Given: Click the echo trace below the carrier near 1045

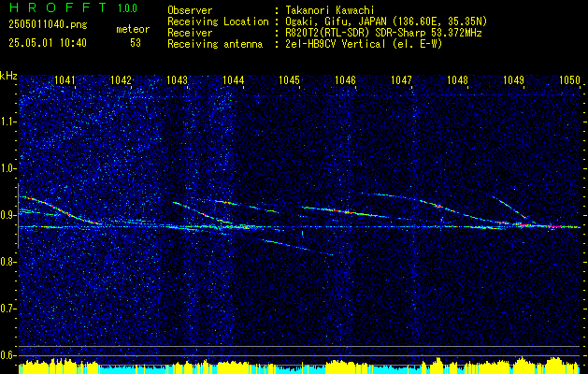Looking at the screenshot, I should pos(298,247).
